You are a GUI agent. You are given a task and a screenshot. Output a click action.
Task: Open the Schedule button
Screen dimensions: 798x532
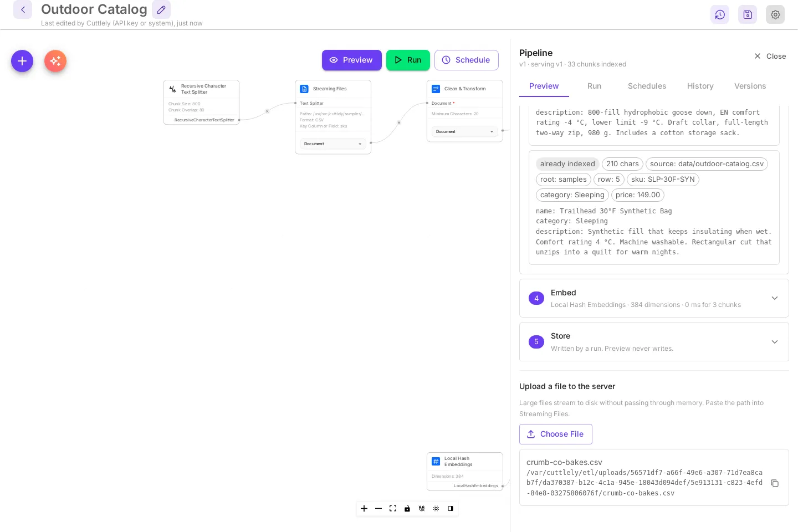click(x=466, y=60)
